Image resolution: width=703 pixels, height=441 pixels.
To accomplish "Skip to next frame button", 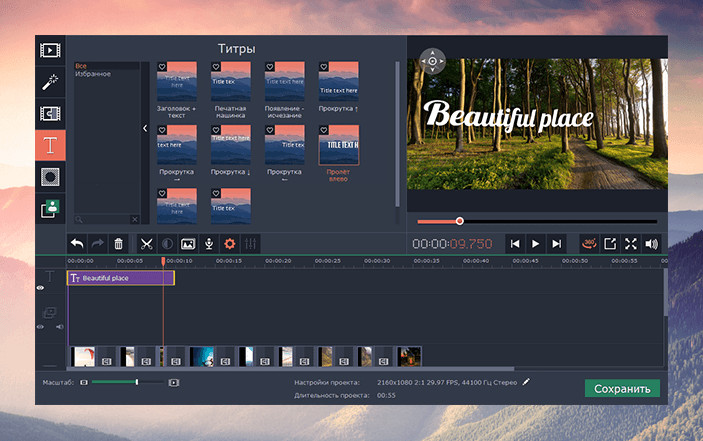I will pos(556,244).
